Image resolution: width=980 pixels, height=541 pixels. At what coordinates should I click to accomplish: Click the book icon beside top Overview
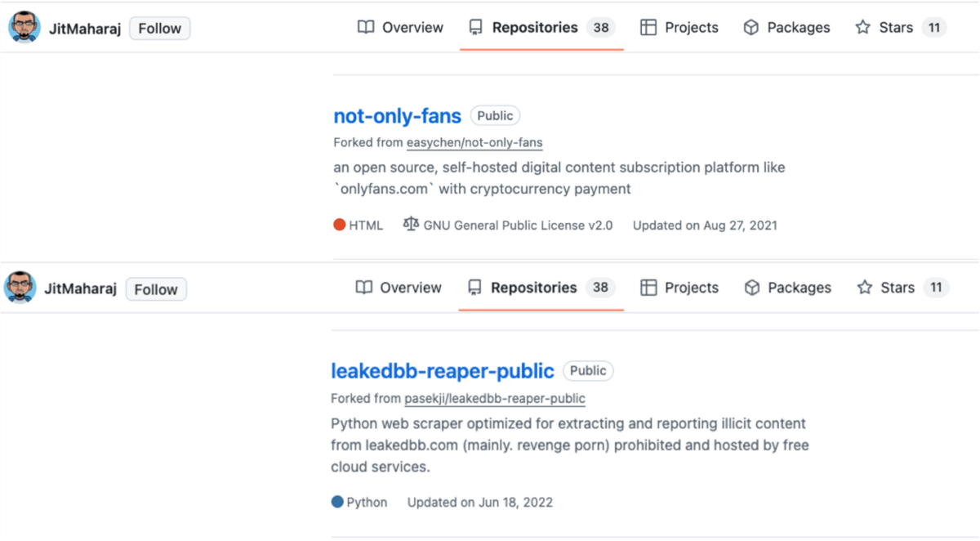366,28
